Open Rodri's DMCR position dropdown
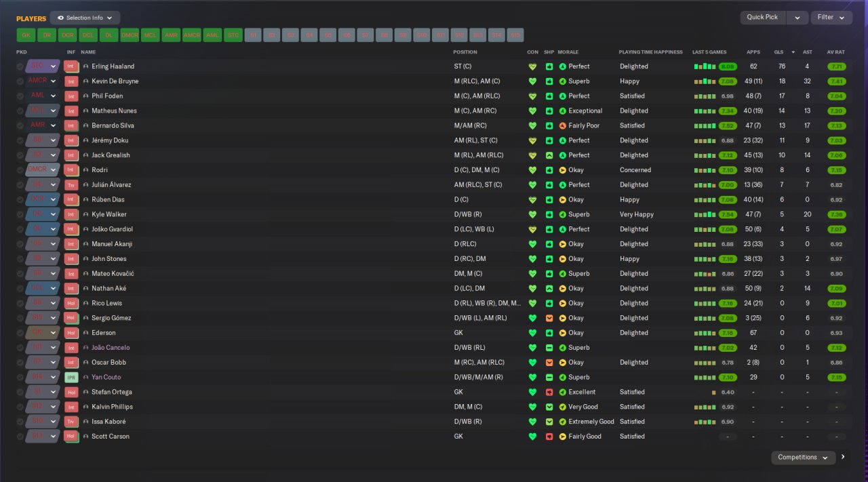Screen dimensions: 868x482 tap(42, 170)
